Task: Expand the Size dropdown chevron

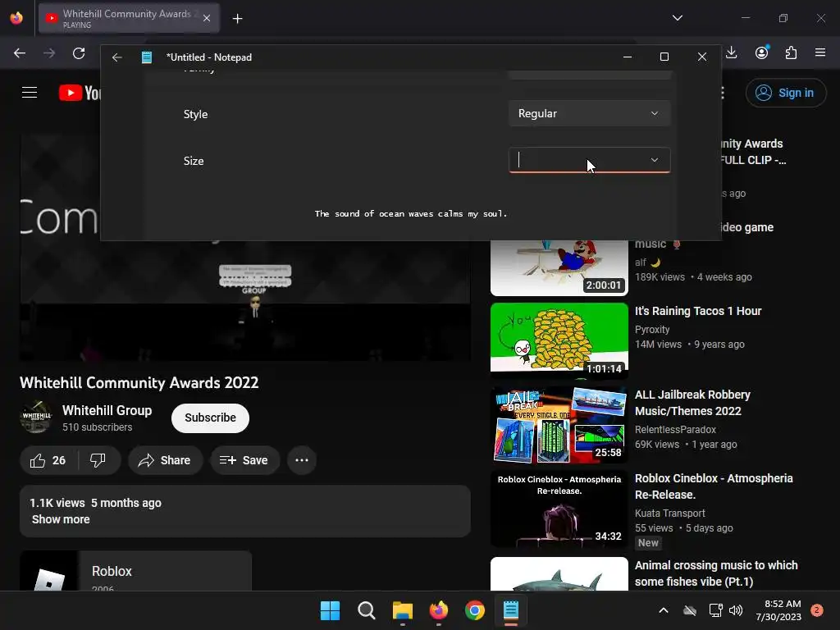Action: coord(654,160)
